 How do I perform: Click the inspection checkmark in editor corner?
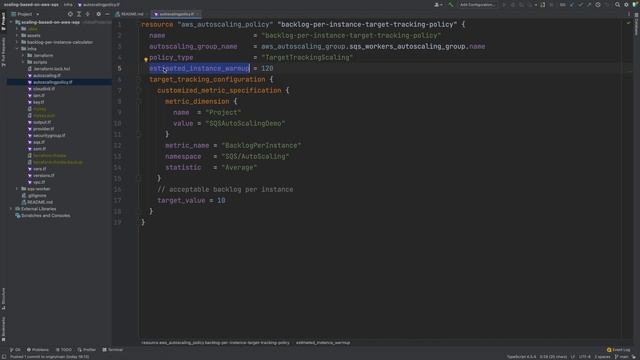coord(629,23)
